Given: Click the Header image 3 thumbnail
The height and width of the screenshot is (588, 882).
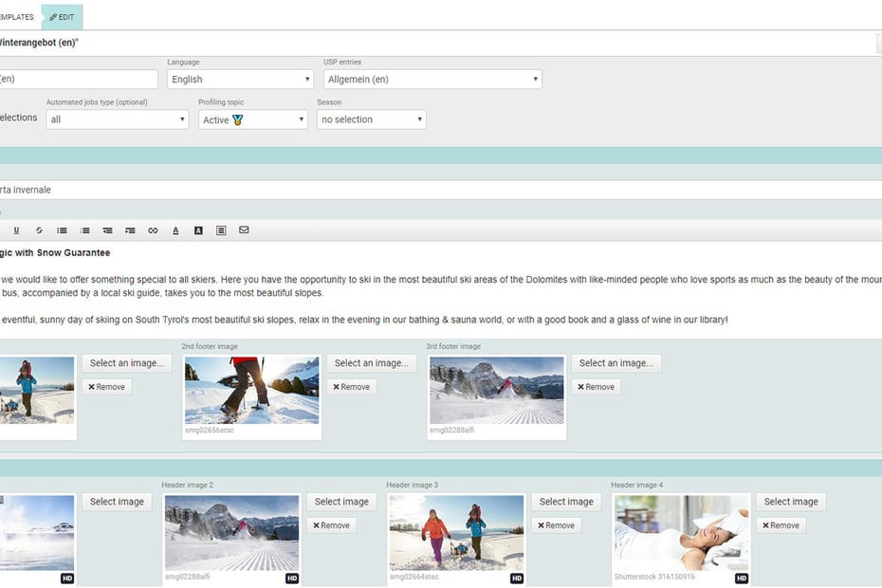Looking at the screenshot, I should click(457, 533).
